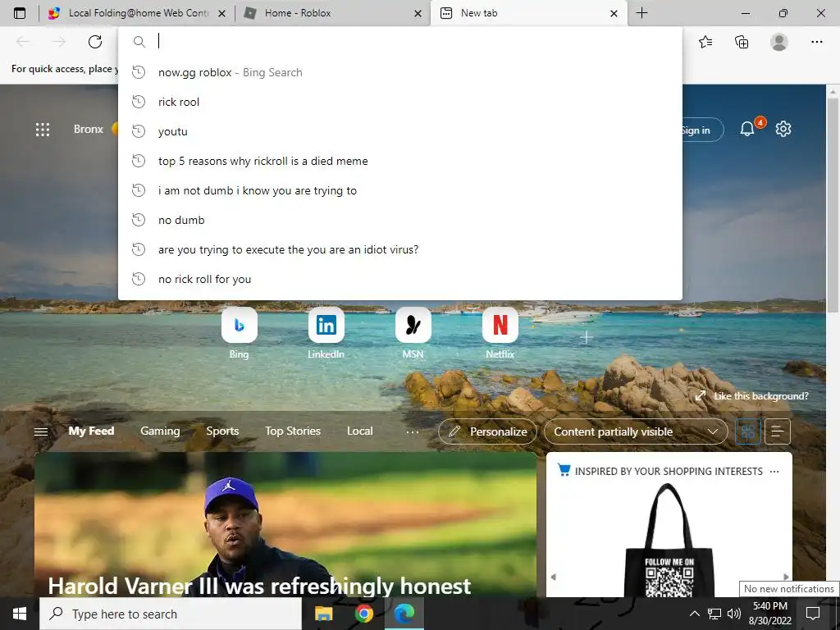This screenshot has width=840, height=630.
Task: Open the Action Center notifications icon
Action: (x=813, y=614)
